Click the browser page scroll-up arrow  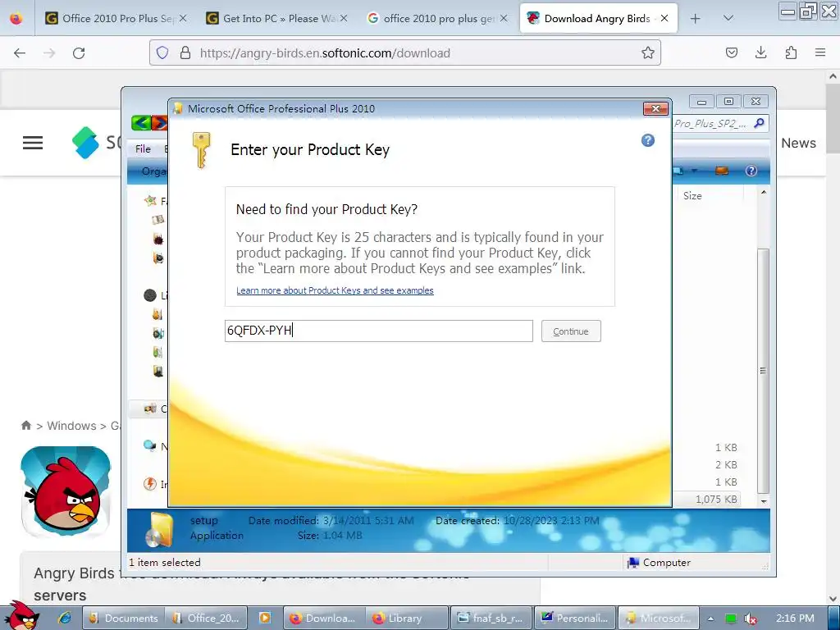point(833,76)
